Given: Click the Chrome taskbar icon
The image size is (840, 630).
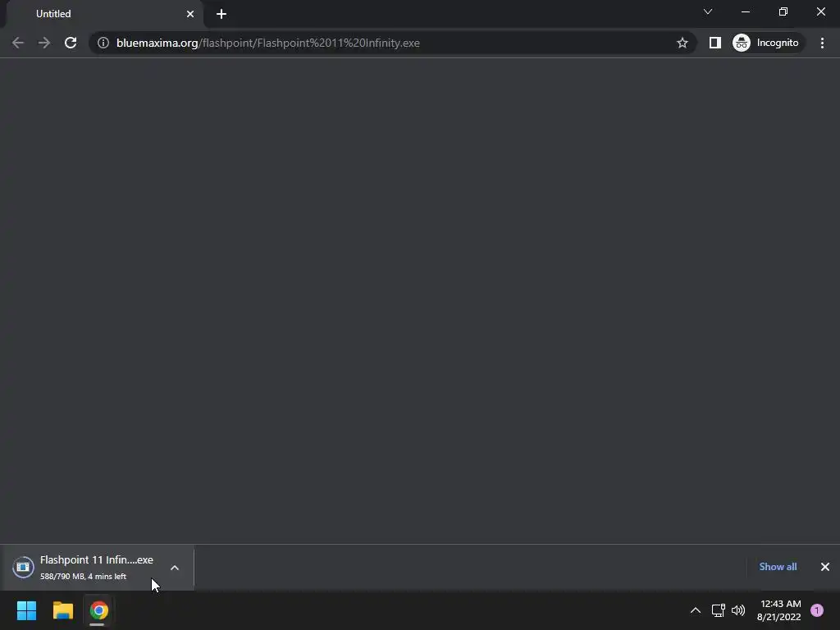Looking at the screenshot, I should tap(99, 610).
